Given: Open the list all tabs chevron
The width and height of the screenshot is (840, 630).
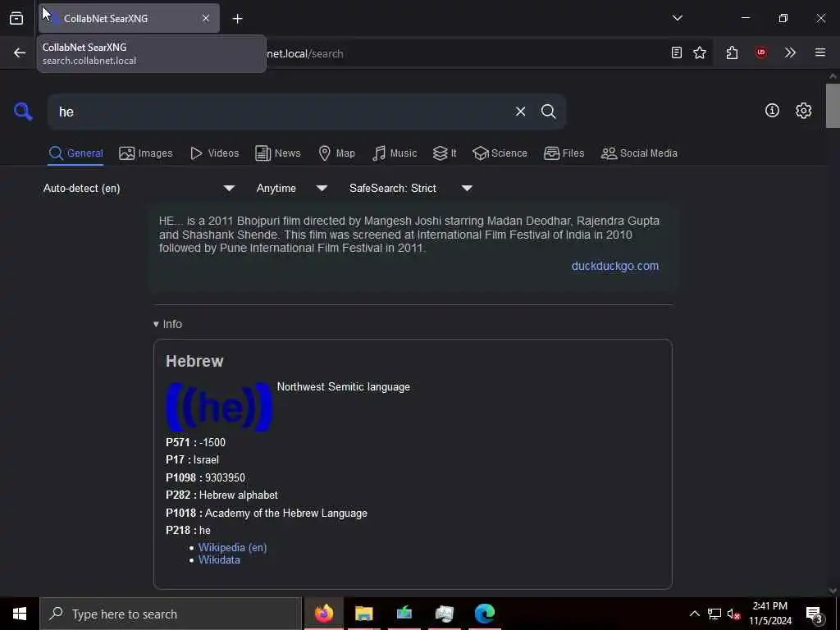Looking at the screenshot, I should pyautogui.click(x=677, y=18).
